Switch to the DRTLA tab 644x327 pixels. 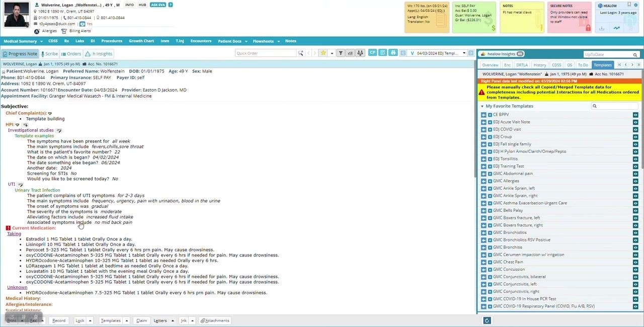pyautogui.click(x=522, y=65)
